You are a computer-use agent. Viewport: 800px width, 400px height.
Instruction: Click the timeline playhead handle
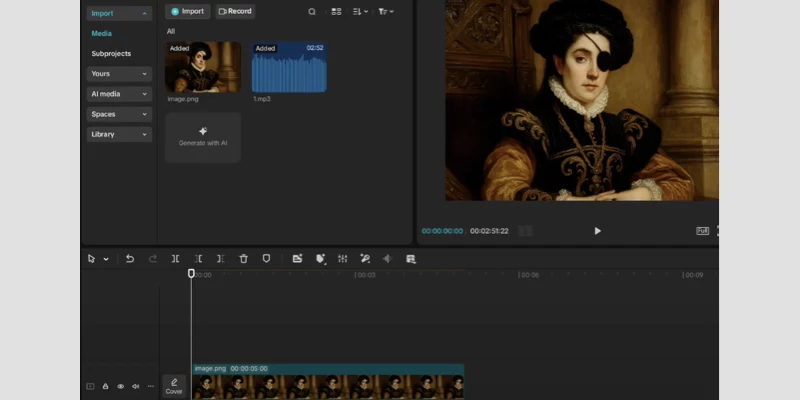(191, 273)
